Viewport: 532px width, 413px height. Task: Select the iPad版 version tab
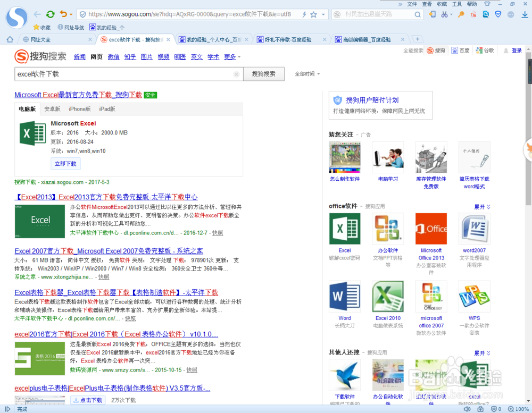(x=107, y=109)
